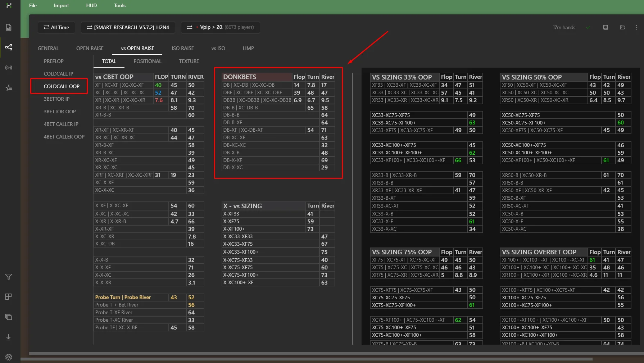644x363 pixels.
Task: Click the floppy disk save icon
Action: [x=606, y=27]
